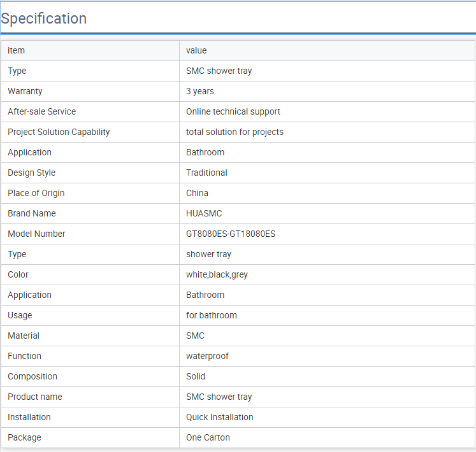Select the 'value' column header
The image size is (476, 452).
click(x=196, y=50)
